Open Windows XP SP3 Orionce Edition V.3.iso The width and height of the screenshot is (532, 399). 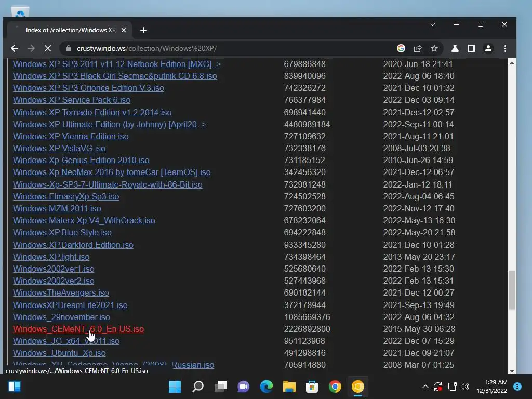click(x=88, y=88)
